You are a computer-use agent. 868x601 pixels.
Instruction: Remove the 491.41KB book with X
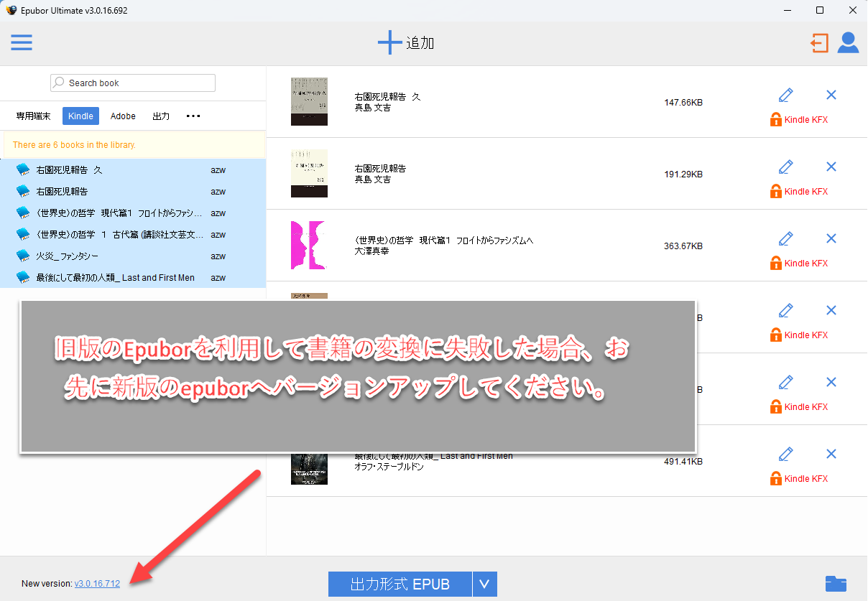[x=831, y=454]
